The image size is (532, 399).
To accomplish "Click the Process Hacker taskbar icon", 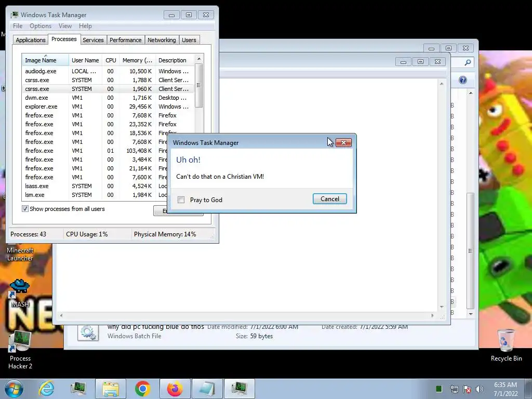I will coord(78,389).
